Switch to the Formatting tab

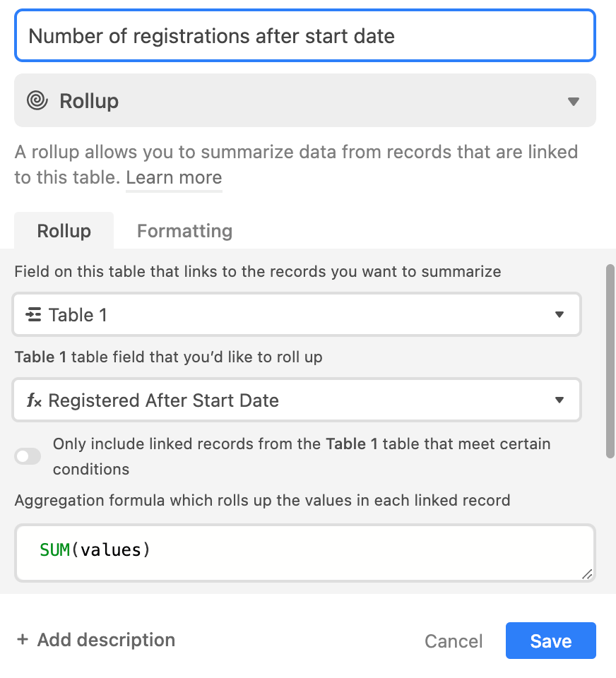pos(184,231)
